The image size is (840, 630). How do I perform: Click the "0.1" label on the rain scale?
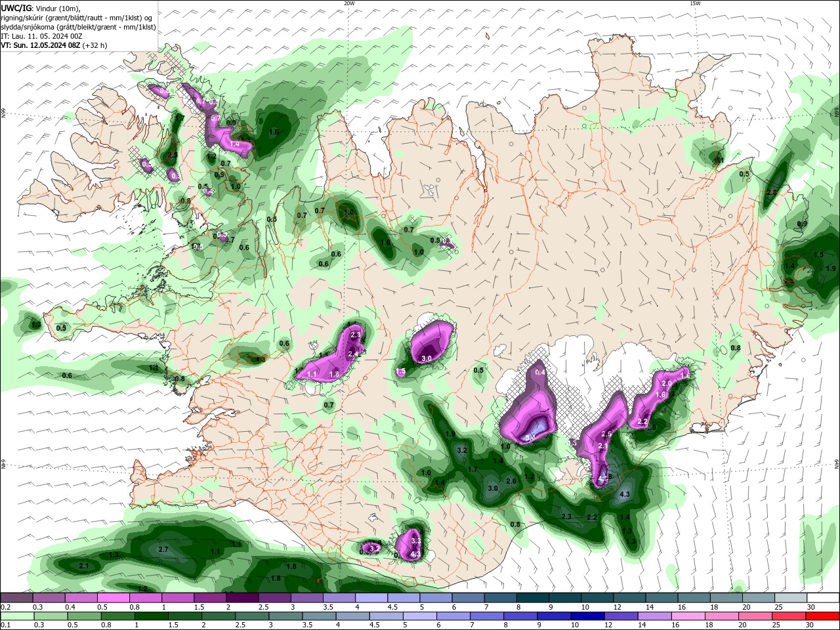5,625
